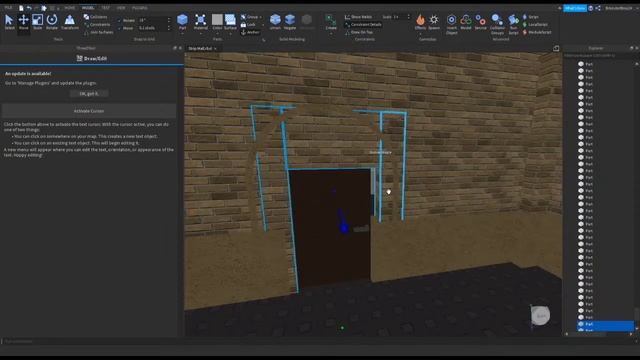Expand the Color dropdown arrow
The height and width of the screenshot is (360, 640).
pyautogui.click(x=217, y=33)
